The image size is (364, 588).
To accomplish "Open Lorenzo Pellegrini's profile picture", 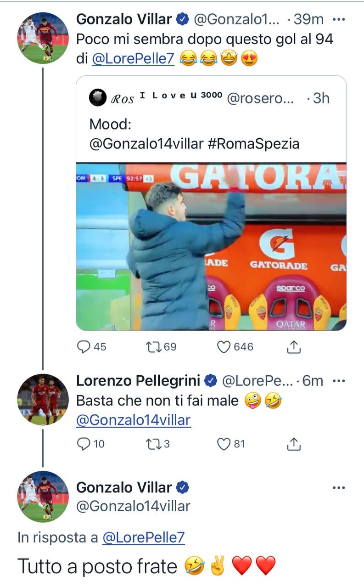I will tap(43, 399).
